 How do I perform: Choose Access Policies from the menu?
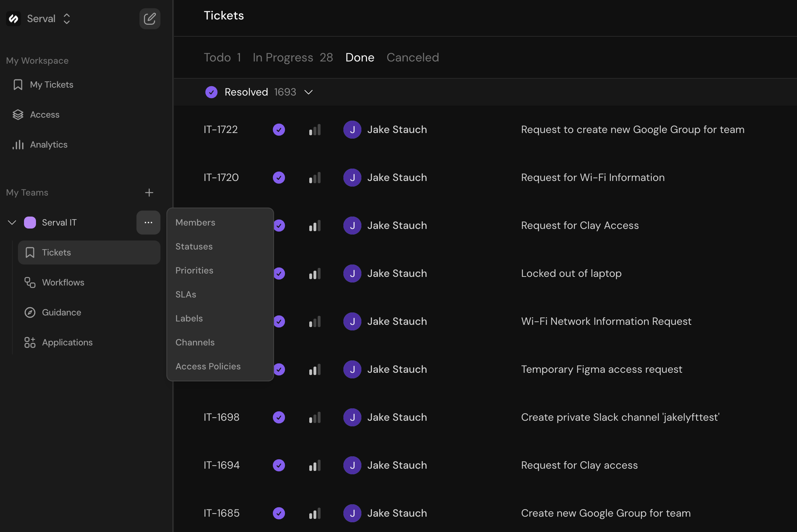208,366
